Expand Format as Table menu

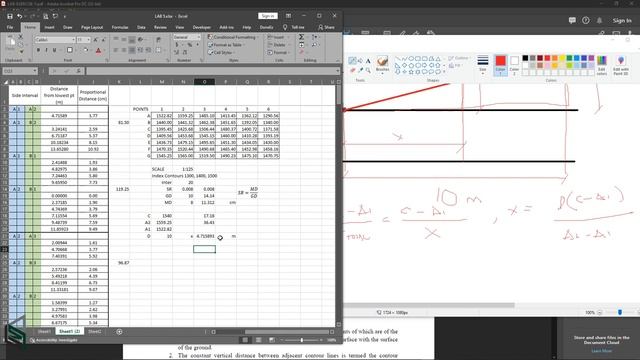(227, 45)
